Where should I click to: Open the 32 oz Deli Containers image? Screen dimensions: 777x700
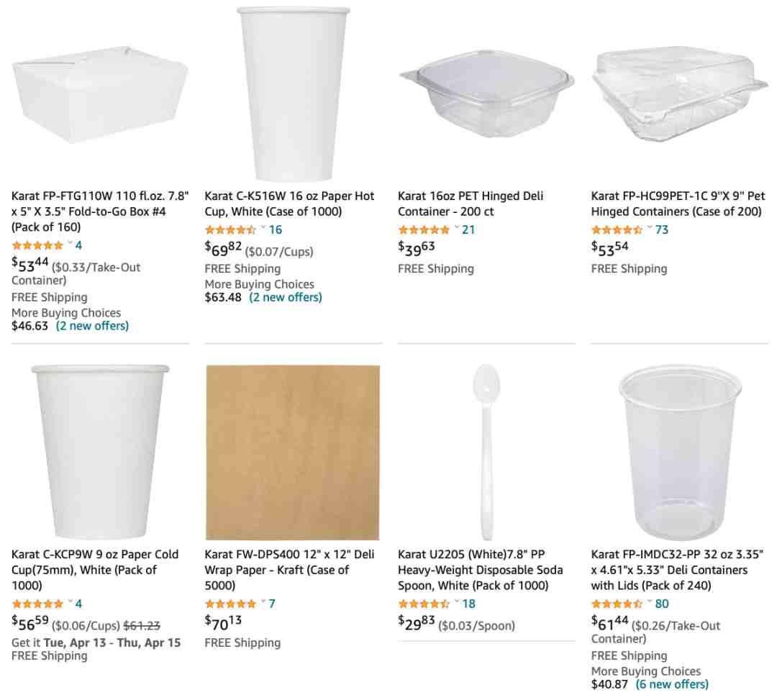[x=680, y=453]
